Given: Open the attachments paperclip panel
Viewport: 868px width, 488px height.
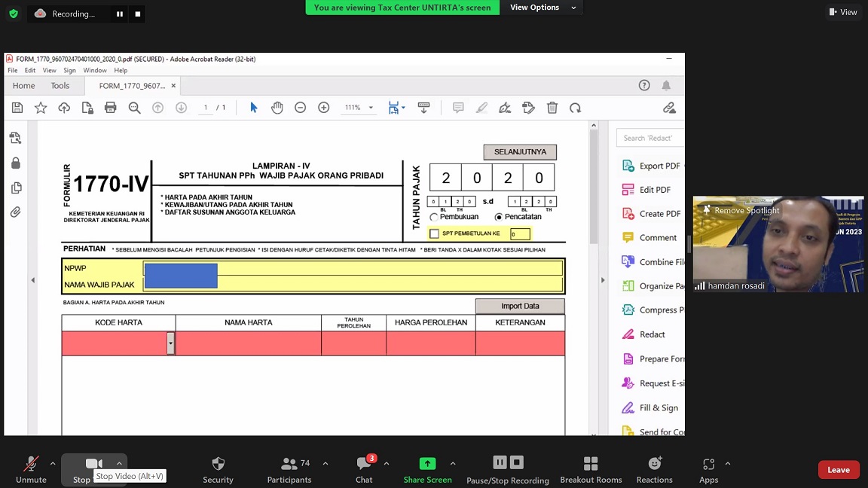Looking at the screenshot, I should [x=16, y=212].
